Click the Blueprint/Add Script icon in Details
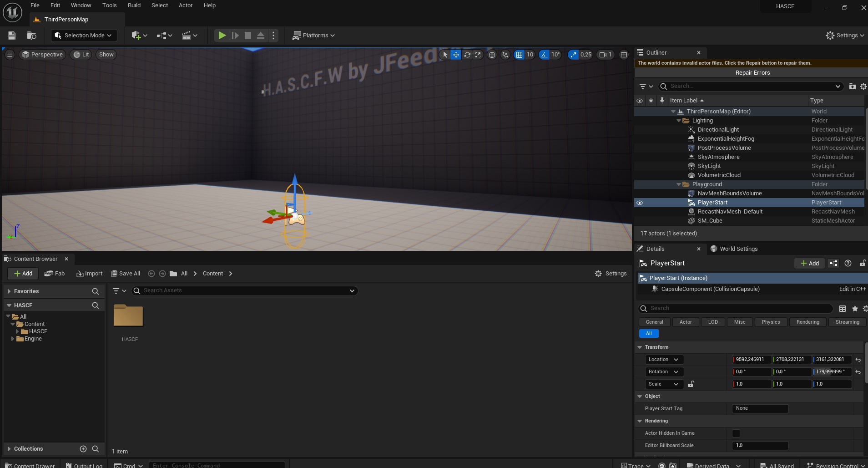This screenshot has height=468, width=868. tap(833, 263)
